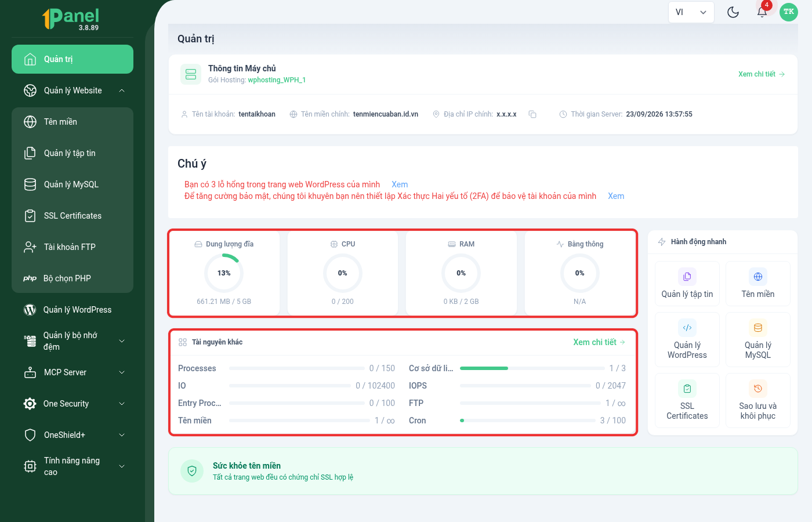This screenshot has width=812, height=522.
Task: Open Quản lý tập tin quick action
Action: pos(687,284)
